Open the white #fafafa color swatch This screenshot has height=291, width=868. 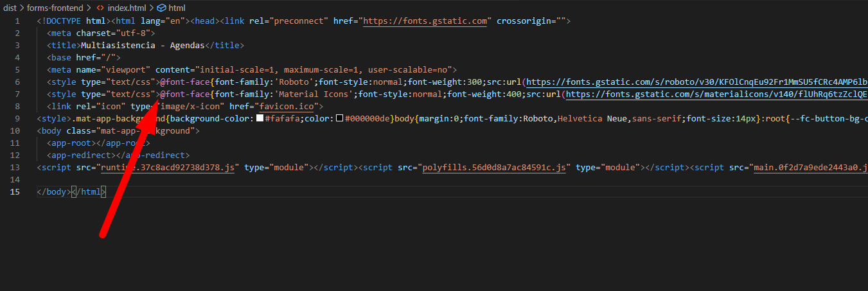tap(260, 119)
